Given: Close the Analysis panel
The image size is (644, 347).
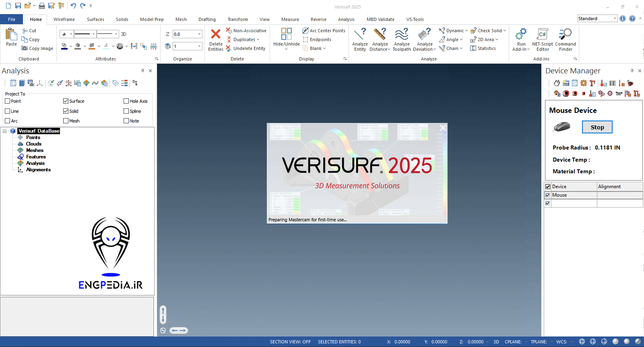Looking at the screenshot, I should [150, 71].
